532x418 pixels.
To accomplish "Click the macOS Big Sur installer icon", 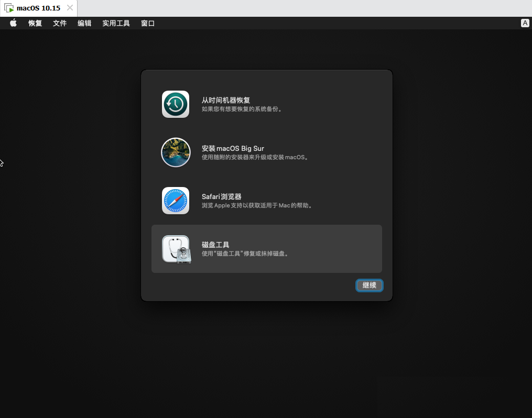I will point(176,152).
